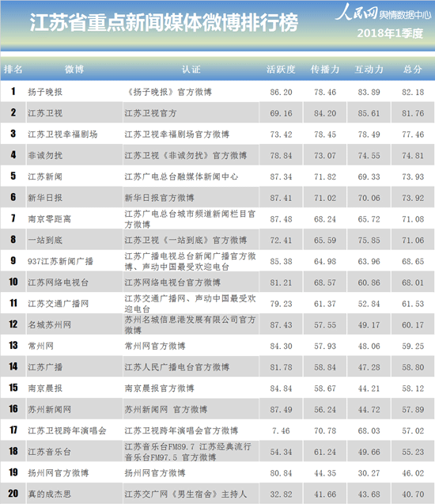
Task: Select the 非诚勿扰 name cell
Action: point(74,156)
